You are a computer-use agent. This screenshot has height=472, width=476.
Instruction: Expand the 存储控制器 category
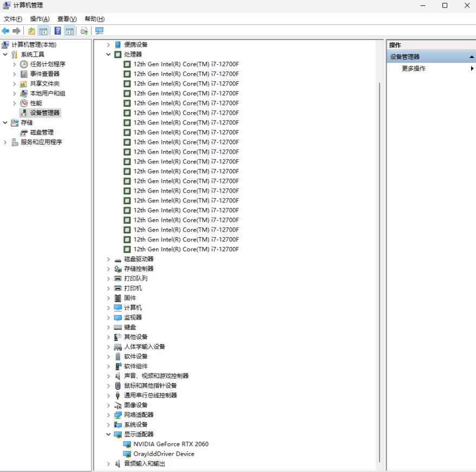108,269
